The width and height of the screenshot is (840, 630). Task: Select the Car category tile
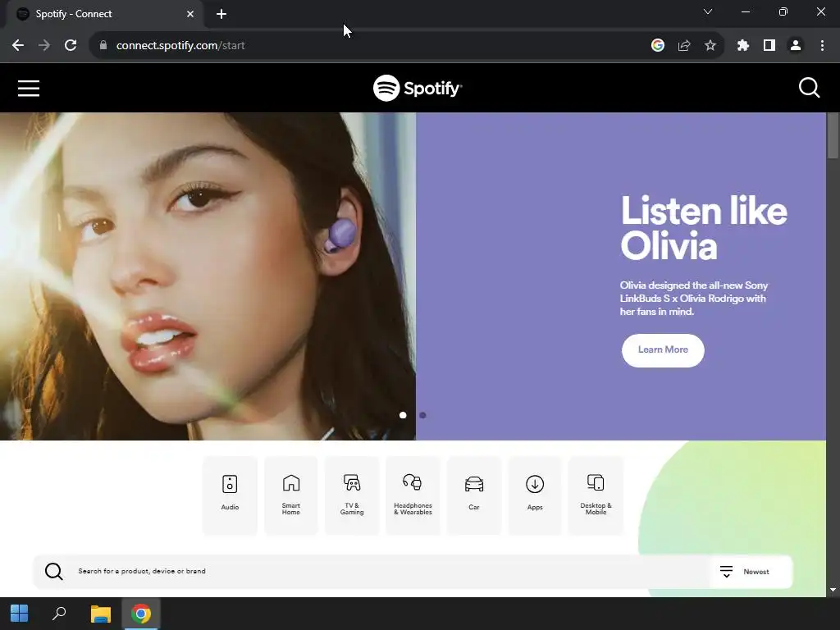click(474, 495)
